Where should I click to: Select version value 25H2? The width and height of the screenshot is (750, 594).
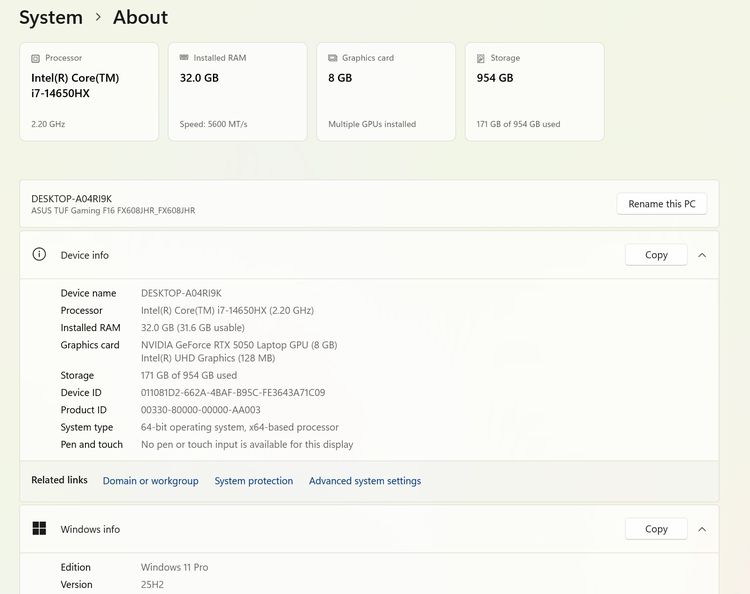(152, 584)
